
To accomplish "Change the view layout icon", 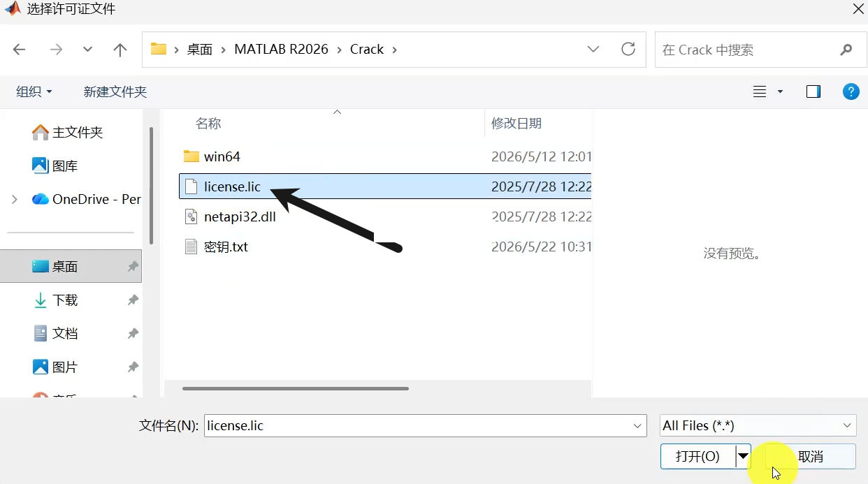I will 760,91.
